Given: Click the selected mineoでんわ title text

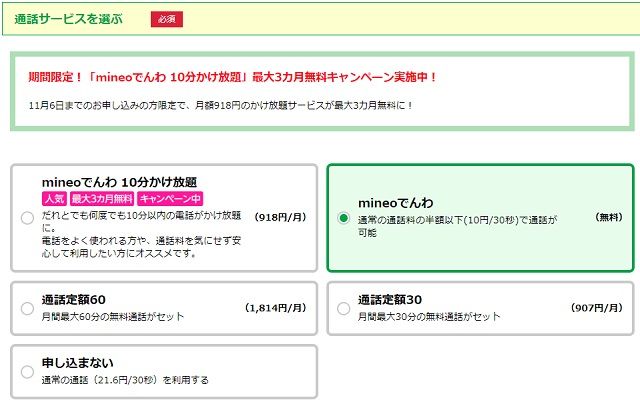Looking at the screenshot, I should (x=396, y=203).
